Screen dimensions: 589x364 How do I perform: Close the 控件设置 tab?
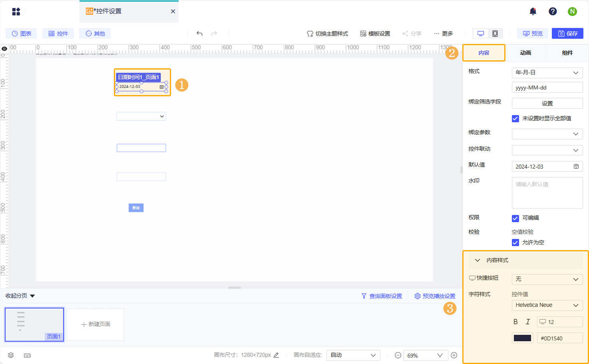pyautogui.click(x=173, y=11)
